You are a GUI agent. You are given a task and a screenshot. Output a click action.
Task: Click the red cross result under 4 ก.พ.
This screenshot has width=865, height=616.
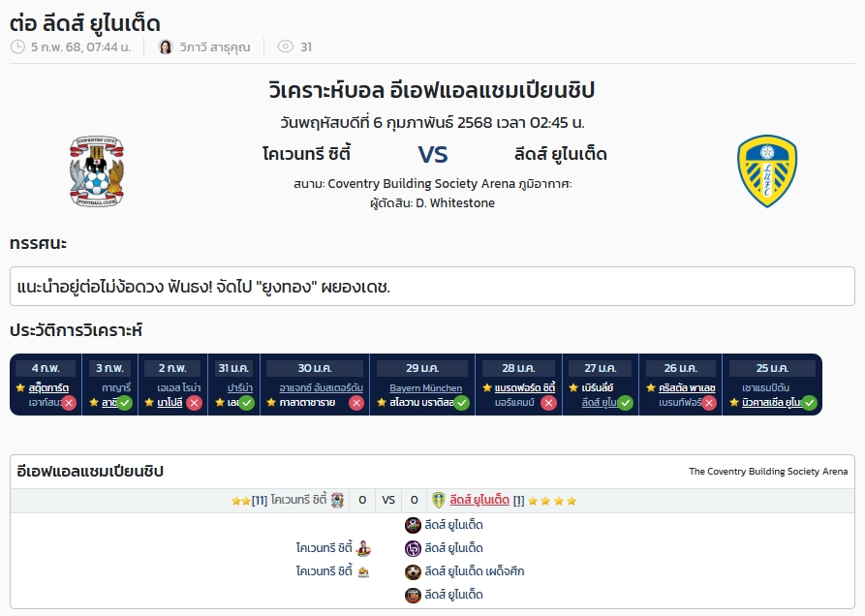click(x=69, y=403)
